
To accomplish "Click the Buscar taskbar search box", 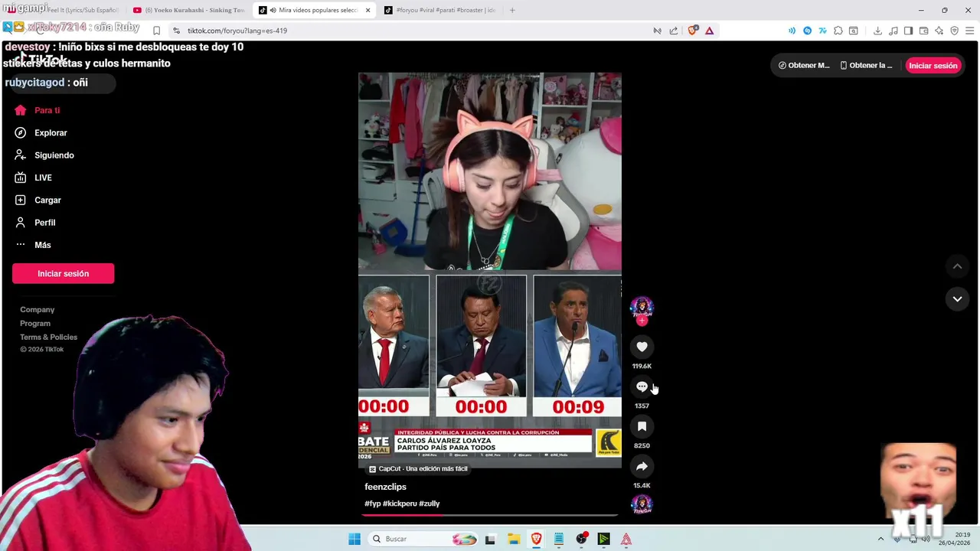I will 423,539.
